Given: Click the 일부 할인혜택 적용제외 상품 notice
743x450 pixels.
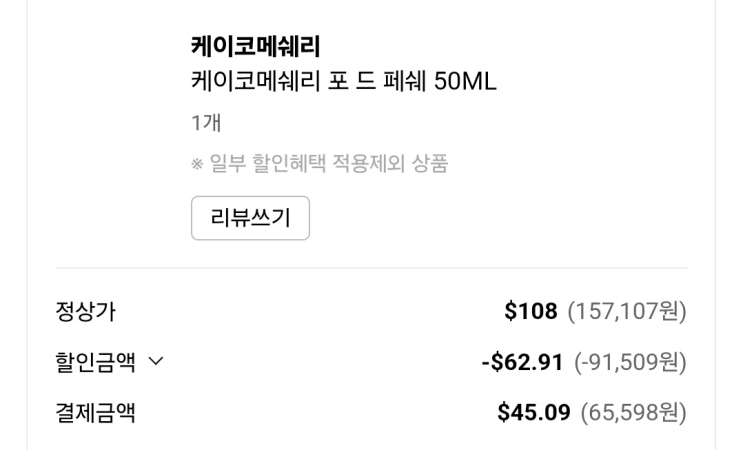Looking at the screenshot, I should tap(327, 165).
